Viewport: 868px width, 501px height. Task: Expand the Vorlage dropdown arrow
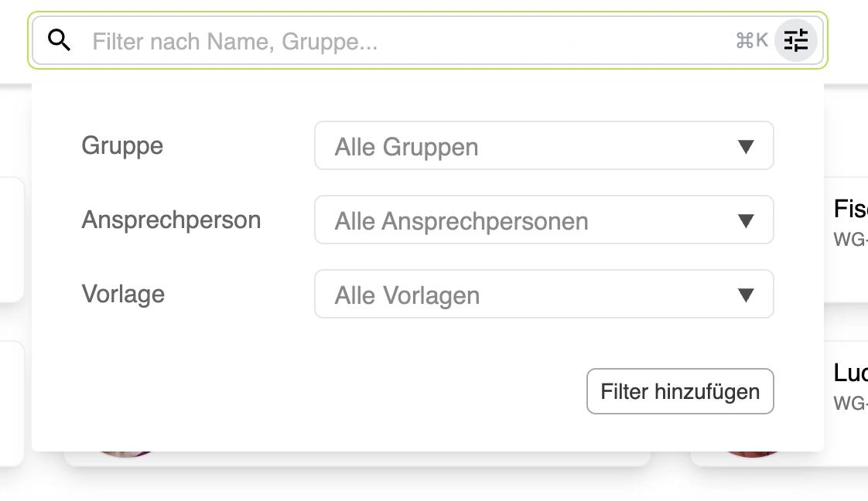point(746,295)
